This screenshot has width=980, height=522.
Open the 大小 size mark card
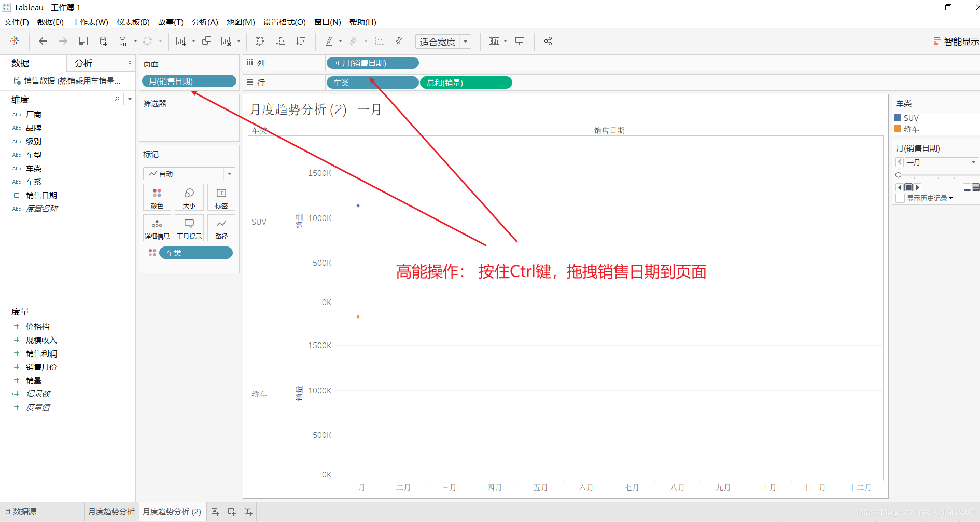click(x=189, y=198)
